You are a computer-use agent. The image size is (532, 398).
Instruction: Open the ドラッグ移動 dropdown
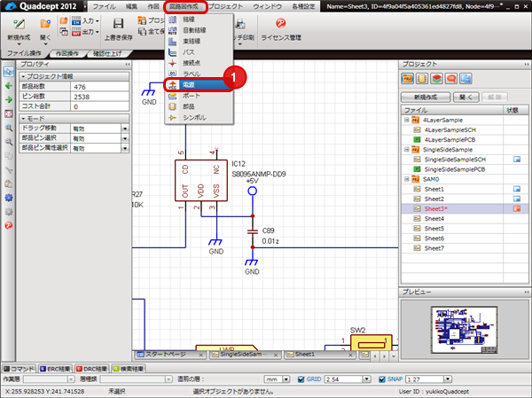125,129
